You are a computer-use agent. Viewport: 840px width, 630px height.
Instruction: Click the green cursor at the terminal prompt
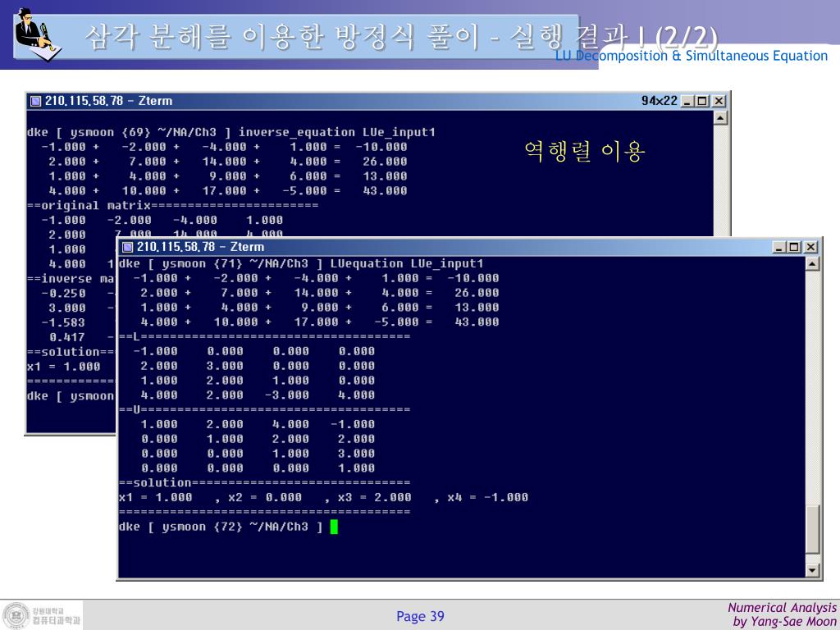click(x=334, y=527)
